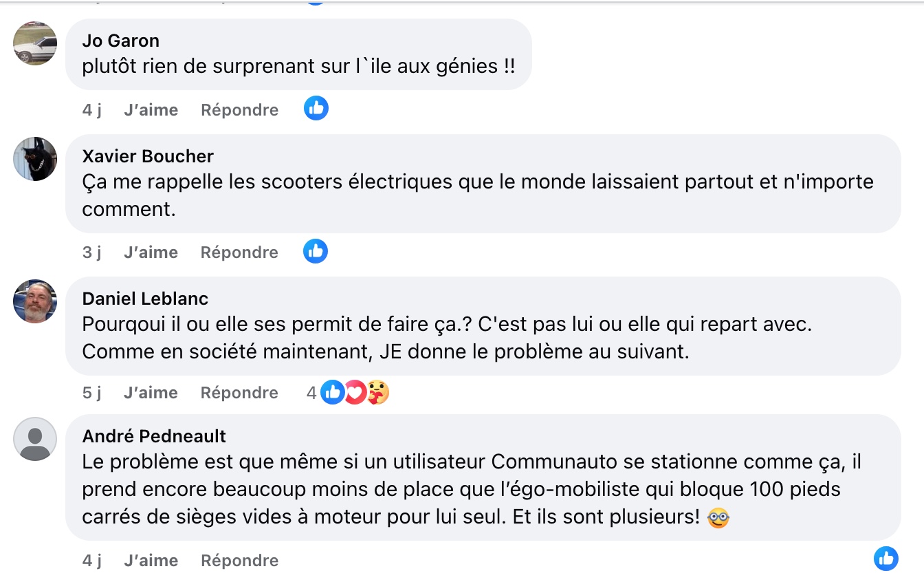Viewport: 924px width, 582px height.
Task: Open the Xavier Boucher name link
Action: click(148, 156)
